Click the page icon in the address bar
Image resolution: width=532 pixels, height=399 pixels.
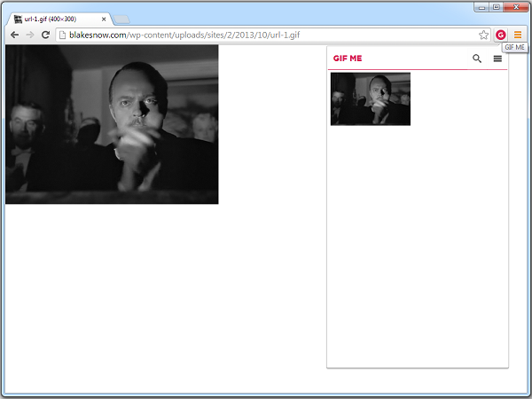pos(62,35)
